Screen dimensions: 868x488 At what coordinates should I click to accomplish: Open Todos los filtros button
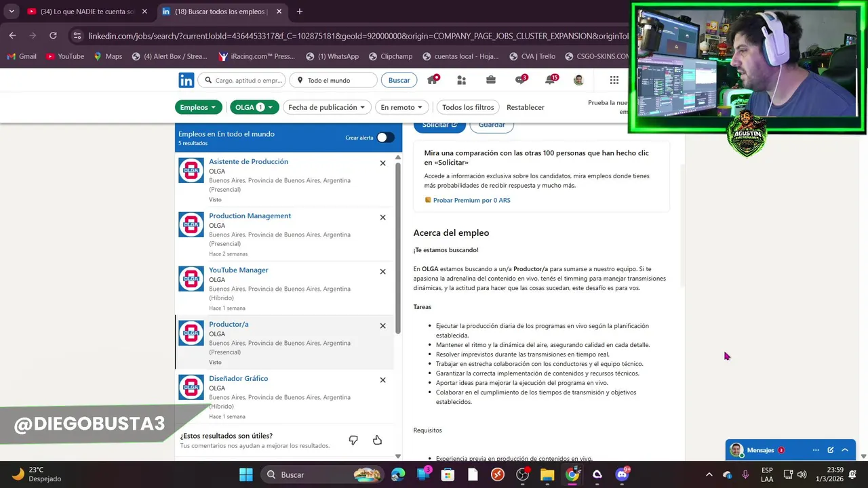468,107
